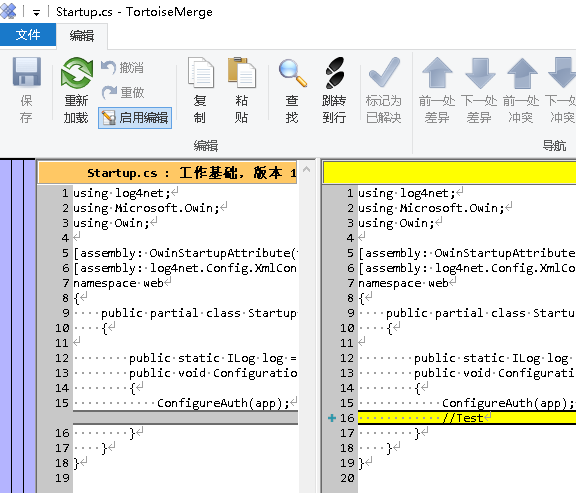The height and width of the screenshot is (493, 576).
Task: Click the purple locator bar on the left edge
Action: (18, 325)
